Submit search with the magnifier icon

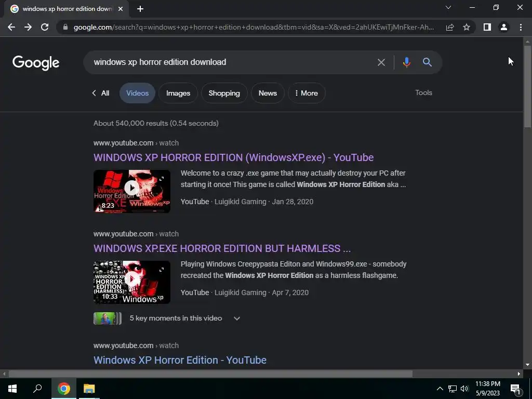[427, 62]
